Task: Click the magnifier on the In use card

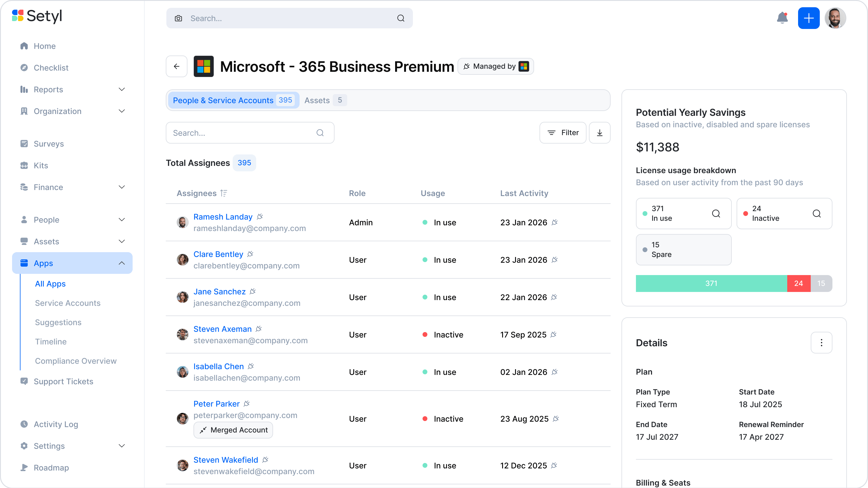Action: pos(716,214)
